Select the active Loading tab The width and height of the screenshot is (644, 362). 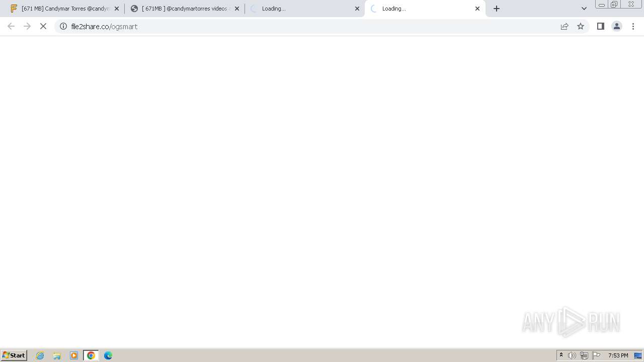pyautogui.click(x=425, y=9)
